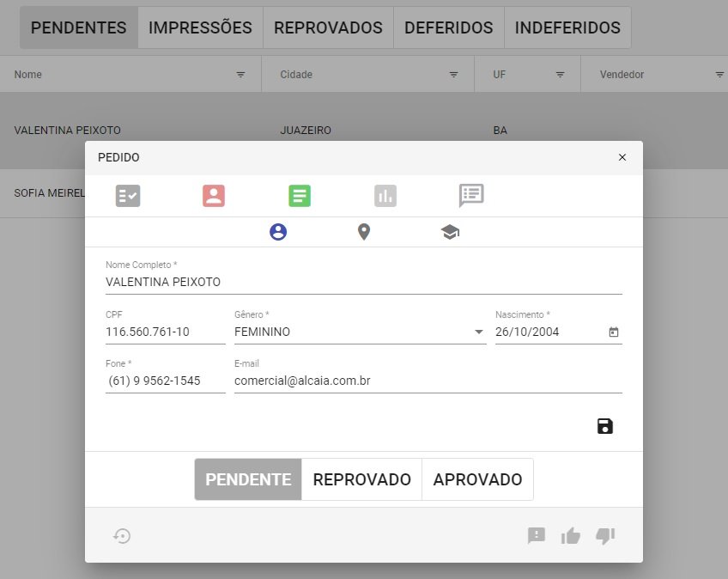The height and width of the screenshot is (579, 728).
Task: Open the Nascimento calendar picker
Action: [613, 332]
